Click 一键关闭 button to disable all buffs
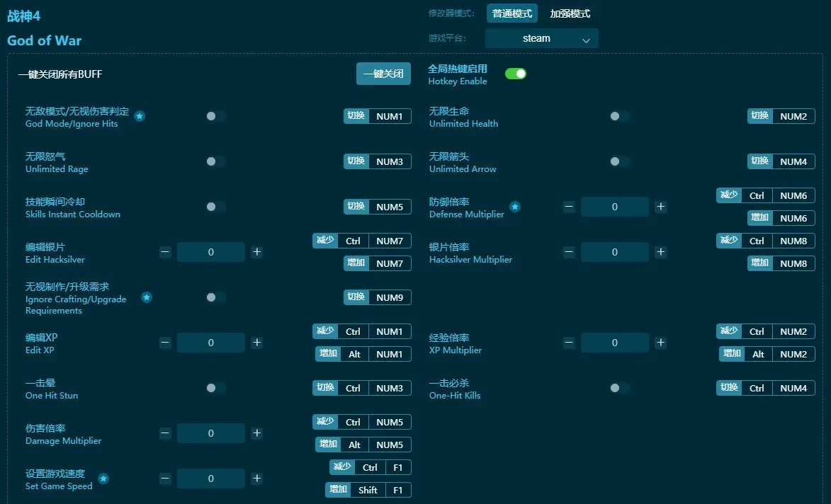The width and height of the screenshot is (831, 504). (383, 74)
